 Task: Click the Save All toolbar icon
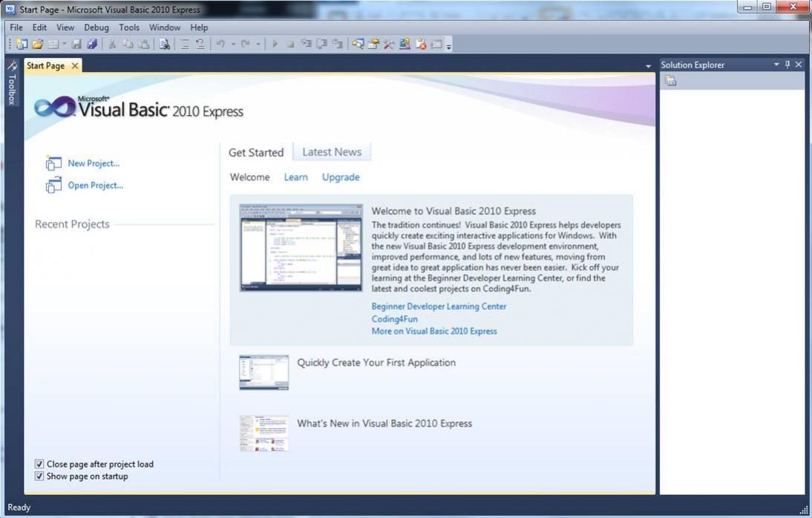click(x=92, y=45)
